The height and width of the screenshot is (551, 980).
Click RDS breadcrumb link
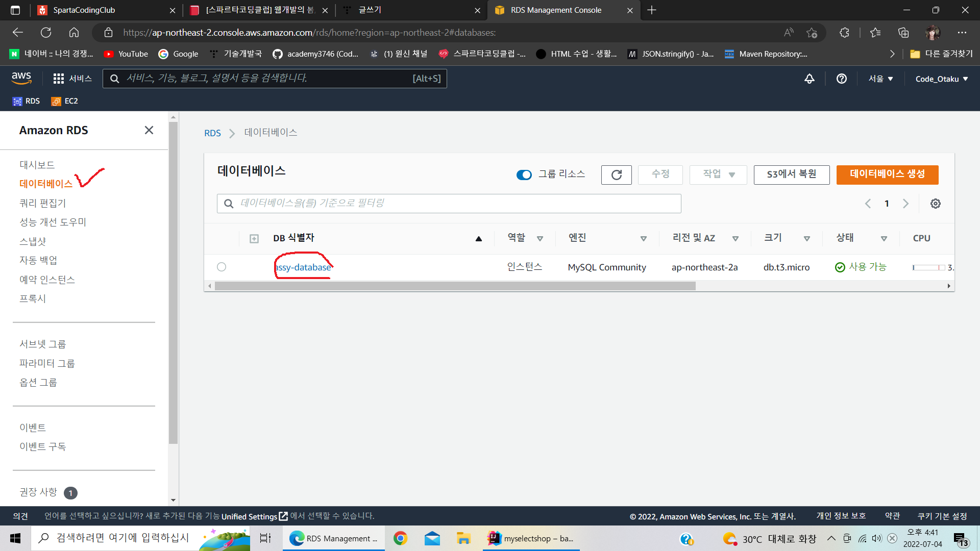click(x=212, y=133)
